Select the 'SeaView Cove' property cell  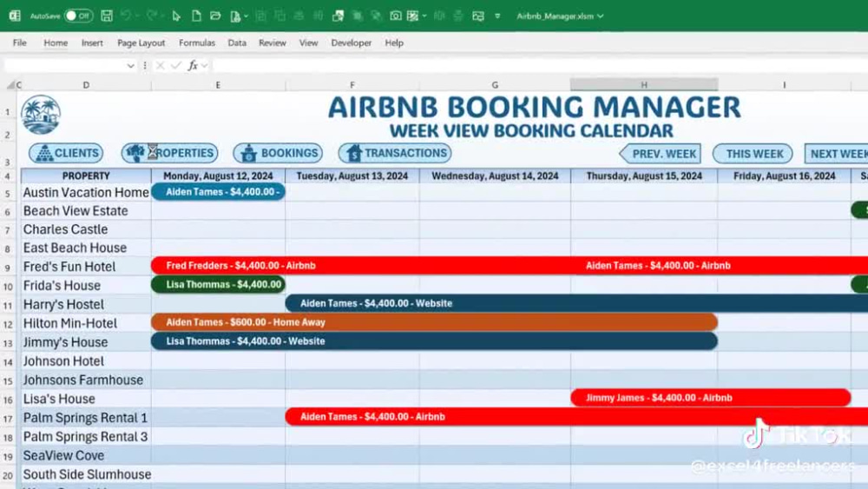pos(86,455)
